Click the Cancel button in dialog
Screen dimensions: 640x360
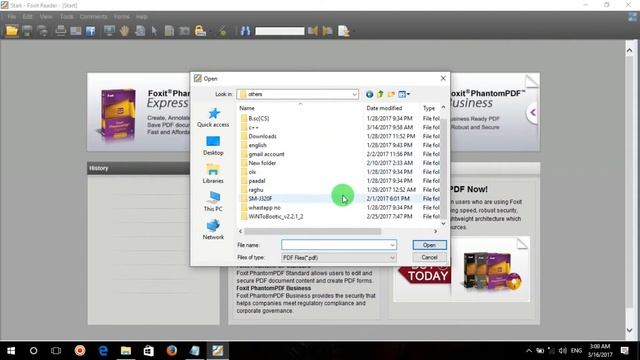[x=429, y=257]
